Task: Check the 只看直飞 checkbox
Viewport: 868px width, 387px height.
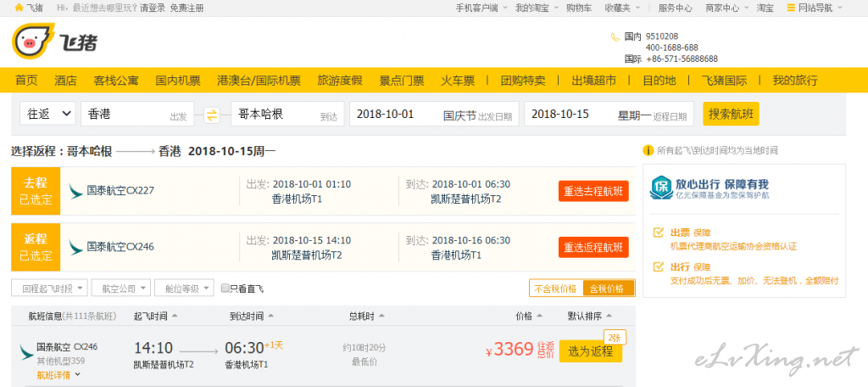Action: click(225, 288)
